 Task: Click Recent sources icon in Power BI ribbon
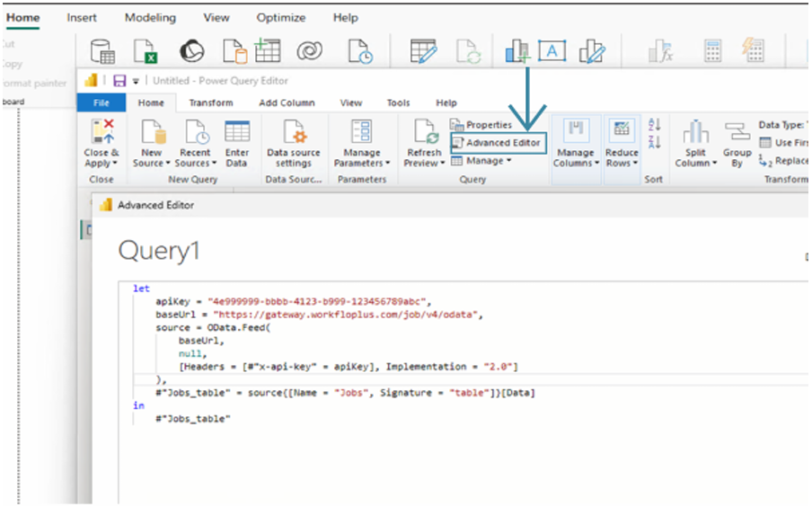pyautogui.click(x=360, y=51)
